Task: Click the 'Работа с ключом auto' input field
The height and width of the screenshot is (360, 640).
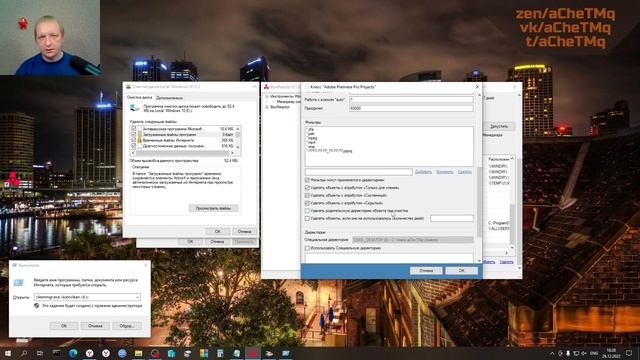Action: coord(411,99)
